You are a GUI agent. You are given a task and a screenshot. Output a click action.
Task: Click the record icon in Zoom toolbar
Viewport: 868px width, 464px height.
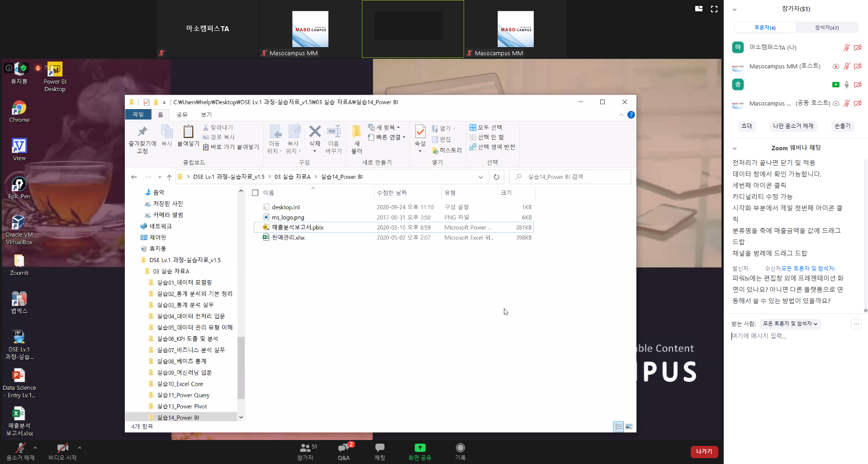pyautogui.click(x=460, y=448)
